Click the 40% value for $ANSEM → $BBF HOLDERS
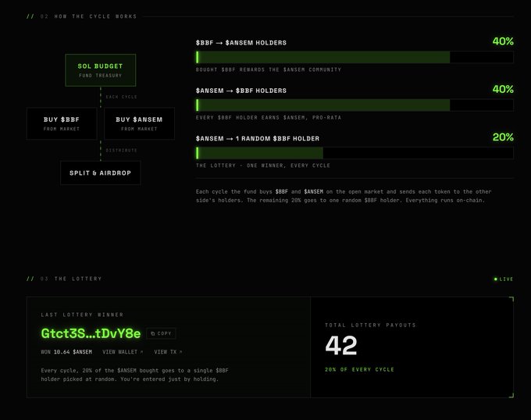Viewport: 531px width, 420px height. coord(503,89)
